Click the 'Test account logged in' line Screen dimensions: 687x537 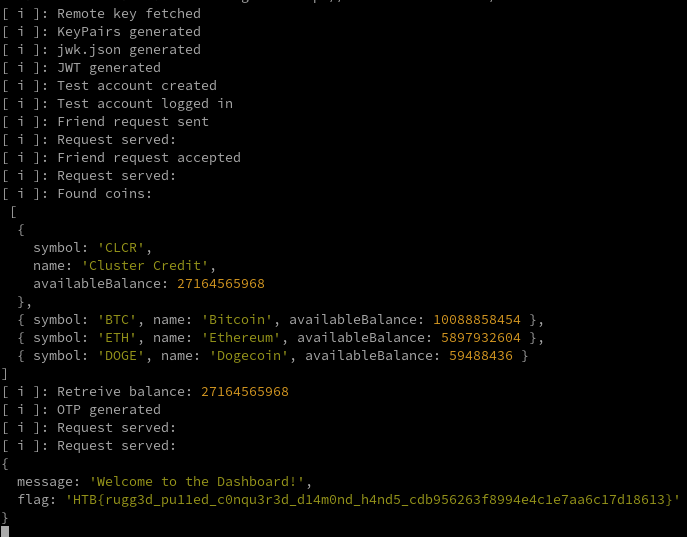point(144,103)
